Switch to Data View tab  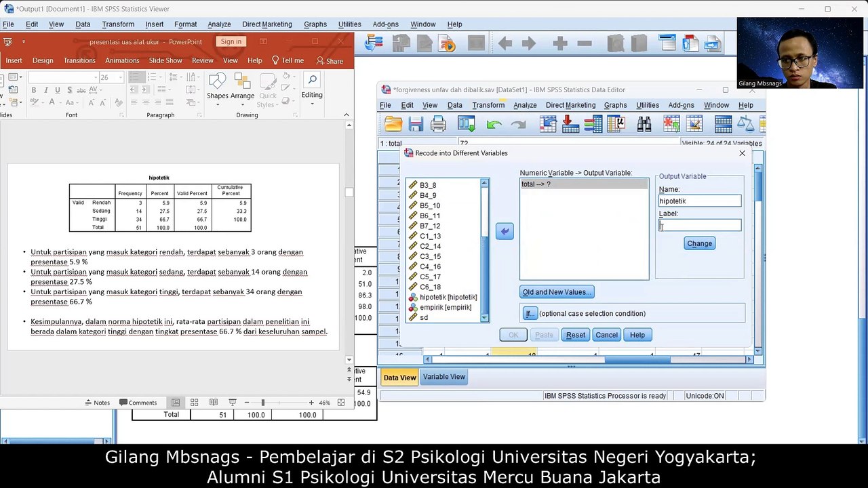point(399,378)
